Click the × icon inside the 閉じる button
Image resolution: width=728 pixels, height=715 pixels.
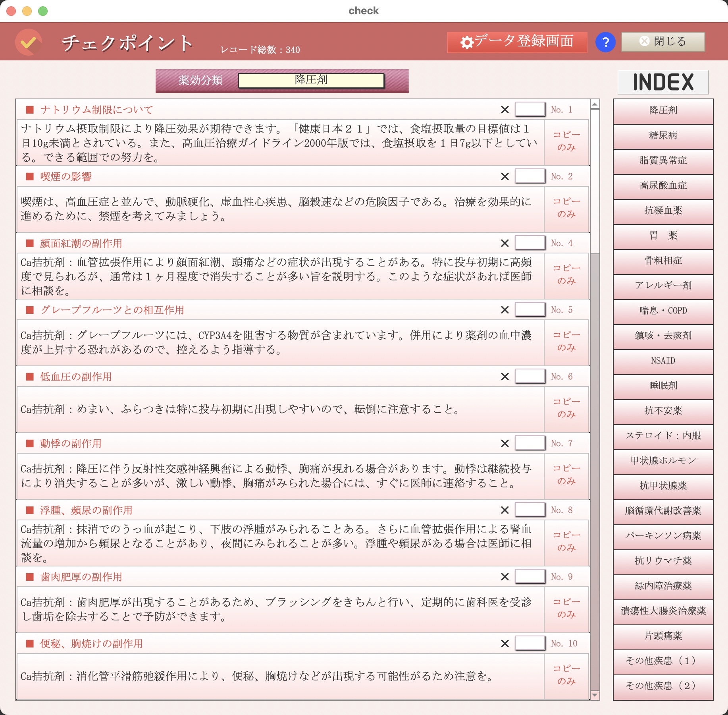click(x=644, y=41)
